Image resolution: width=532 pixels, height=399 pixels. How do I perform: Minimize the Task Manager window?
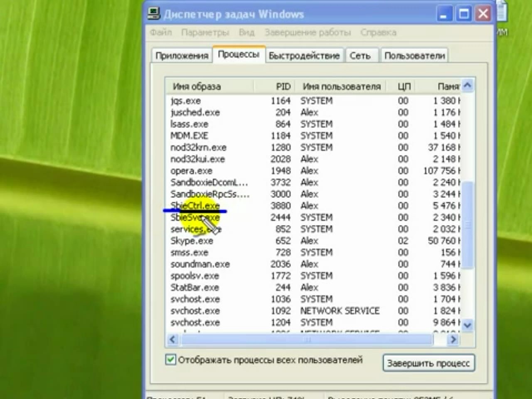pyautogui.click(x=443, y=14)
